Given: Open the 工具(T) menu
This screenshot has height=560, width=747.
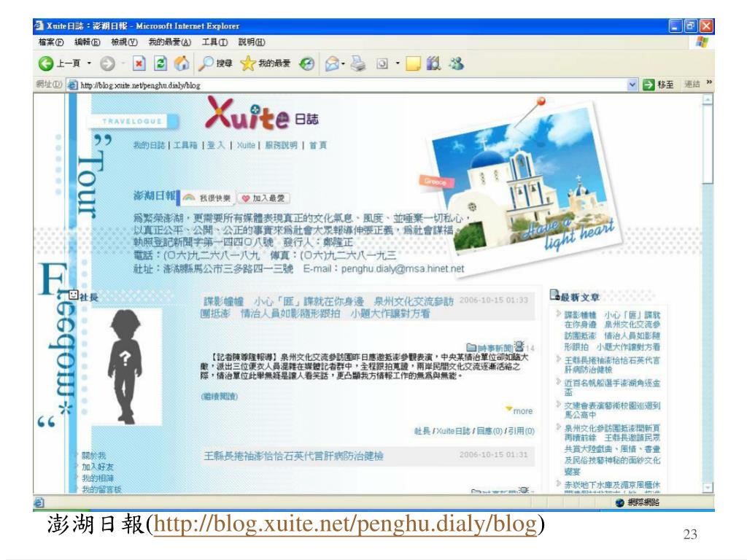Looking at the screenshot, I should 214,42.
